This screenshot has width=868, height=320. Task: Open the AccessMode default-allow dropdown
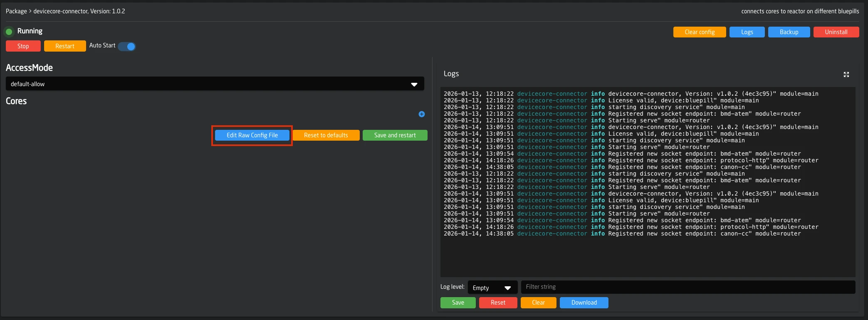(x=215, y=84)
